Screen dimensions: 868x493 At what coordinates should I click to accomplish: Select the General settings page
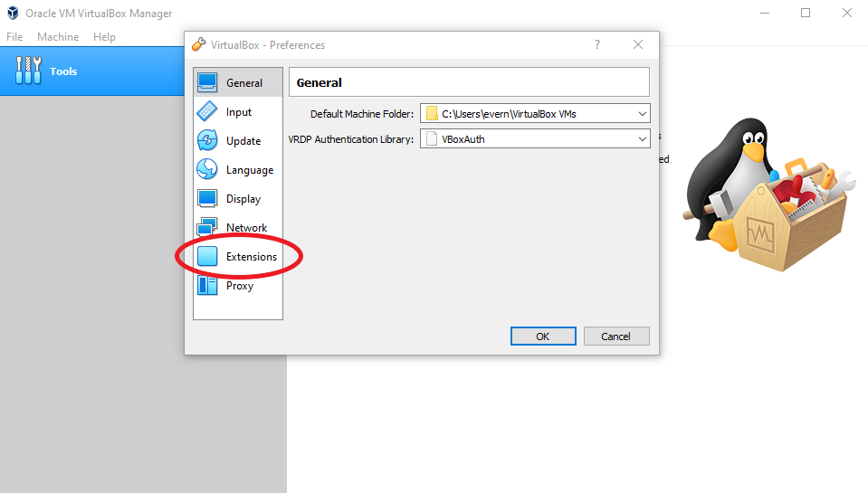click(x=238, y=82)
